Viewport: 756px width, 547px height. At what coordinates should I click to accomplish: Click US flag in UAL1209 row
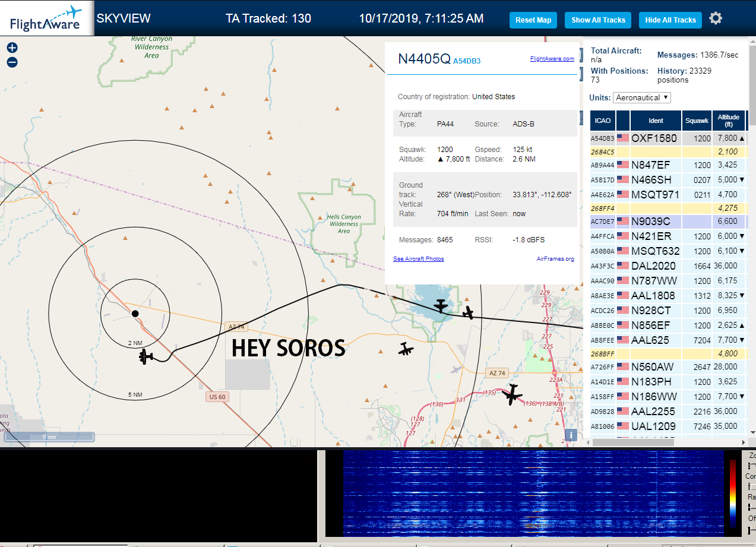(x=623, y=426)
